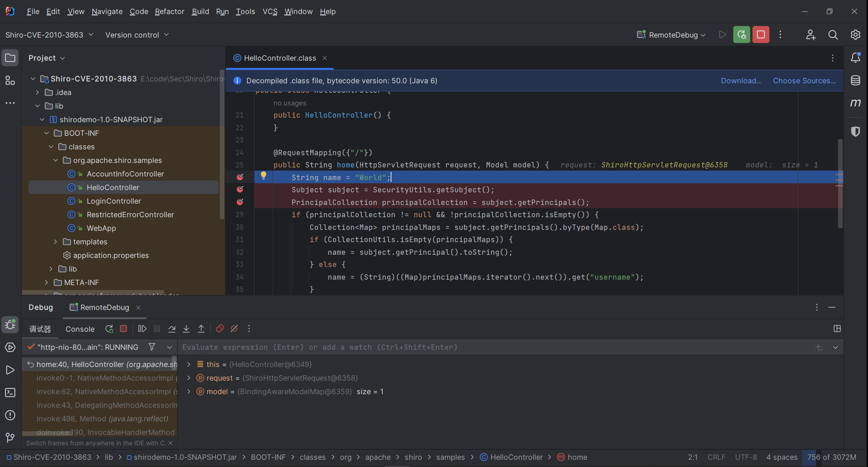This screenshot has height=467, width=868.
Task: Open the Tools menu
Action: 245,11
